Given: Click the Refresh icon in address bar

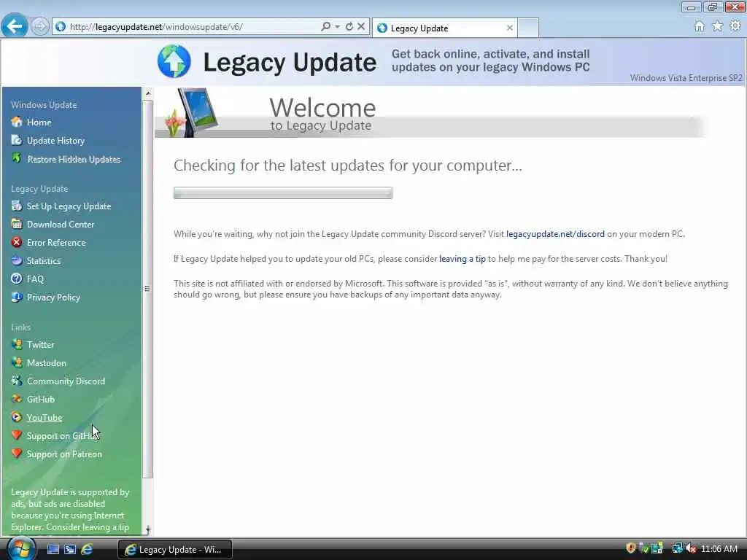Looking at the screenshot, I should pyautogui.click(x=349, y=27).
